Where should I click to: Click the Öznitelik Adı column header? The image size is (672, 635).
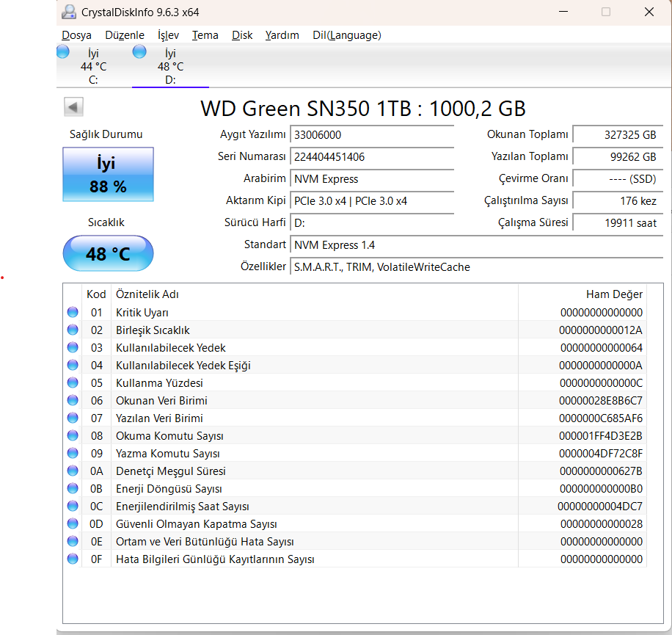[x=315, y=294]
